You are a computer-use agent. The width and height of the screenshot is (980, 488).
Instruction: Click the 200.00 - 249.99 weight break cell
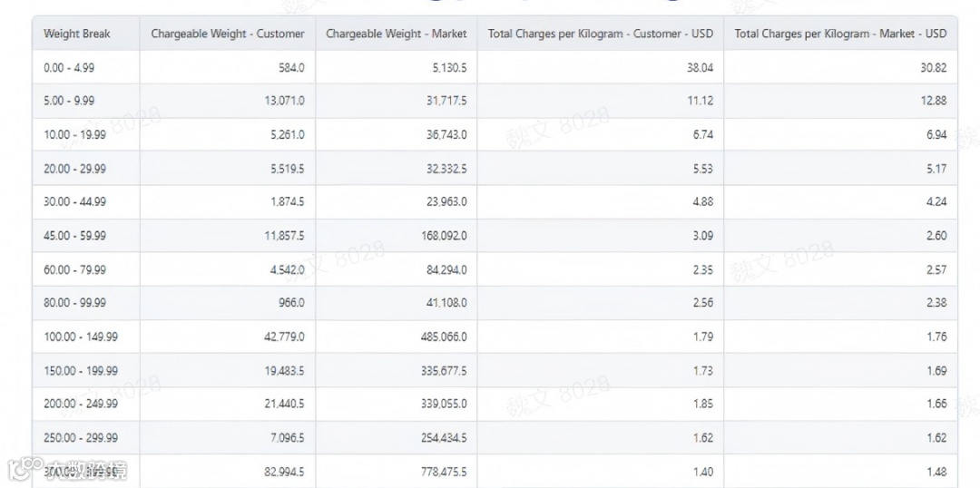coord(81,404)
